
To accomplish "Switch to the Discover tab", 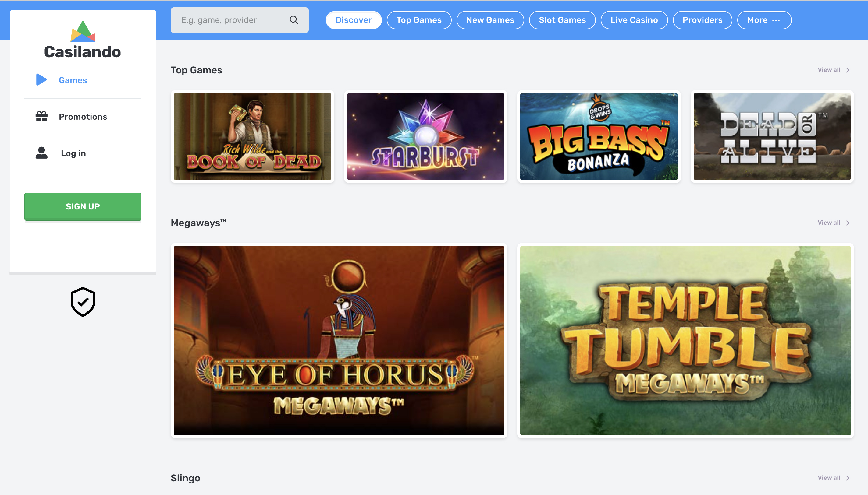I will click(x=353, y=20).
